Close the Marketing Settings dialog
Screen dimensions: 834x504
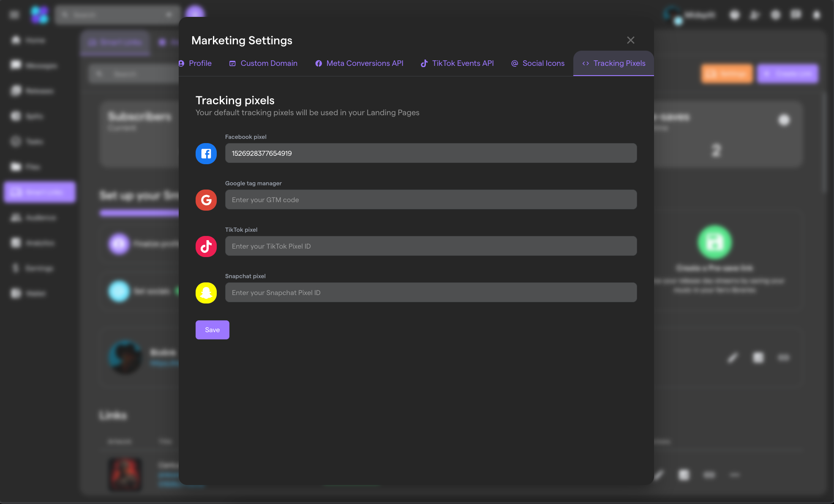click(630, 40)
